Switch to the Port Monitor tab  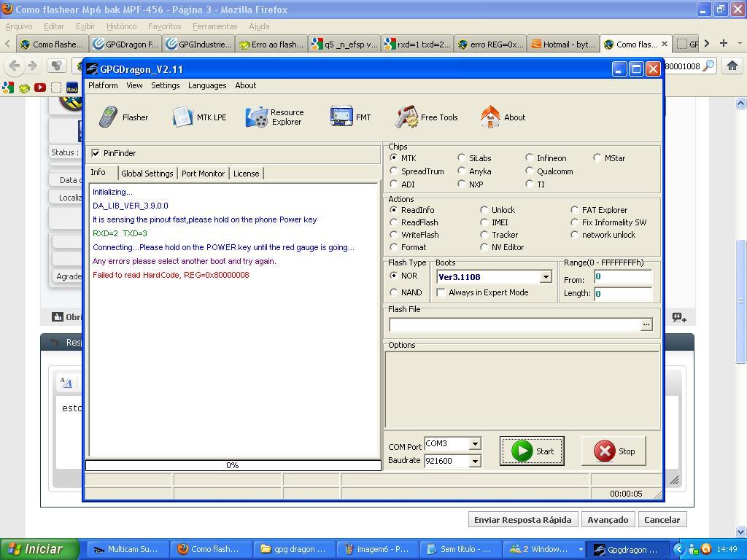(203, 174)
